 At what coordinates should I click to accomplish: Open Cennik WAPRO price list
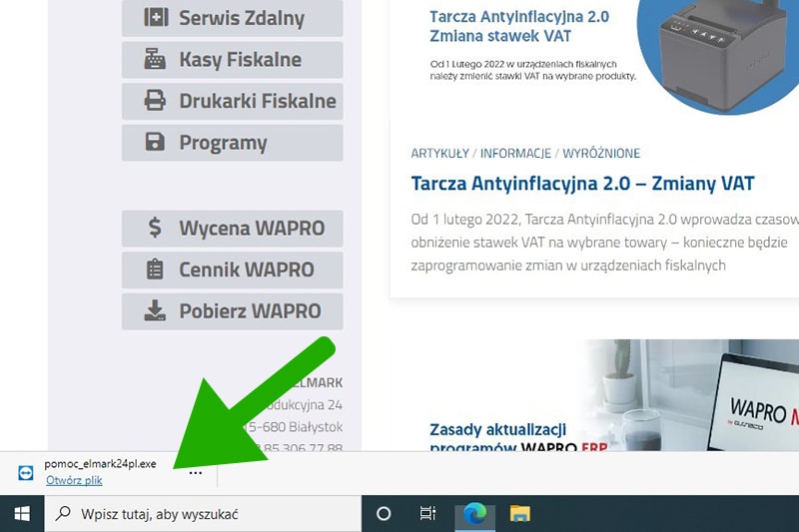click(233, 269)
